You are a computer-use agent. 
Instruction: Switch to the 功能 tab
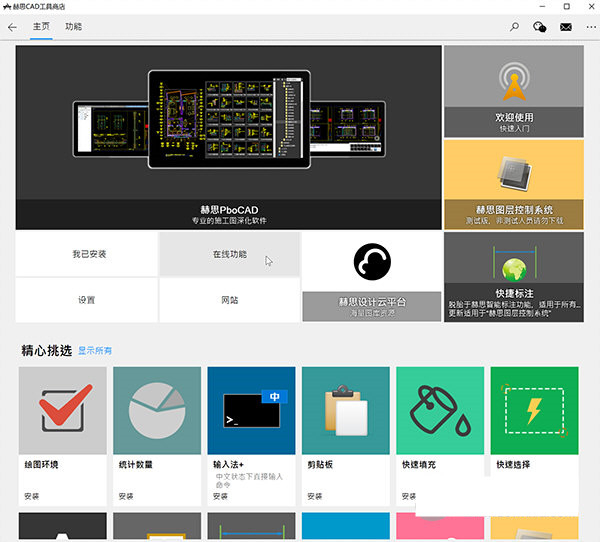click(x=74, y=27)
